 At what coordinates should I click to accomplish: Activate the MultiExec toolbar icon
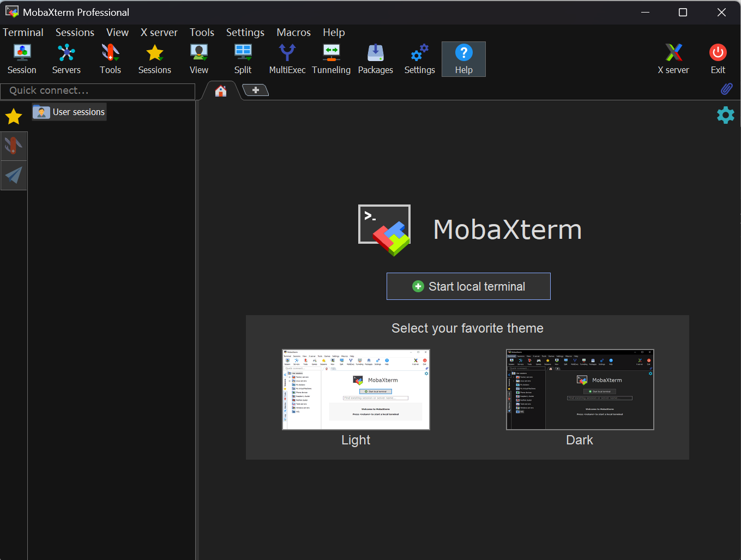287,59
